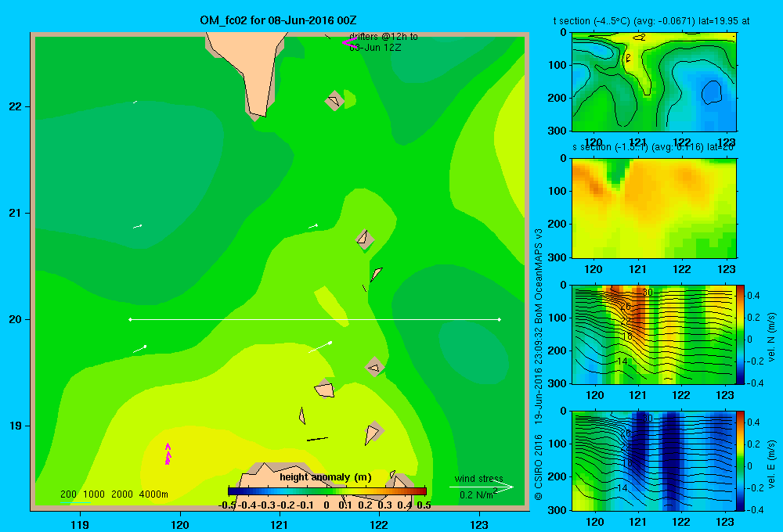The width and height of the screenshot is (783, 532).
Task: Click the title "OM_fc02 for 08-Jun-2016 00Z"
Action: [278, 20]
